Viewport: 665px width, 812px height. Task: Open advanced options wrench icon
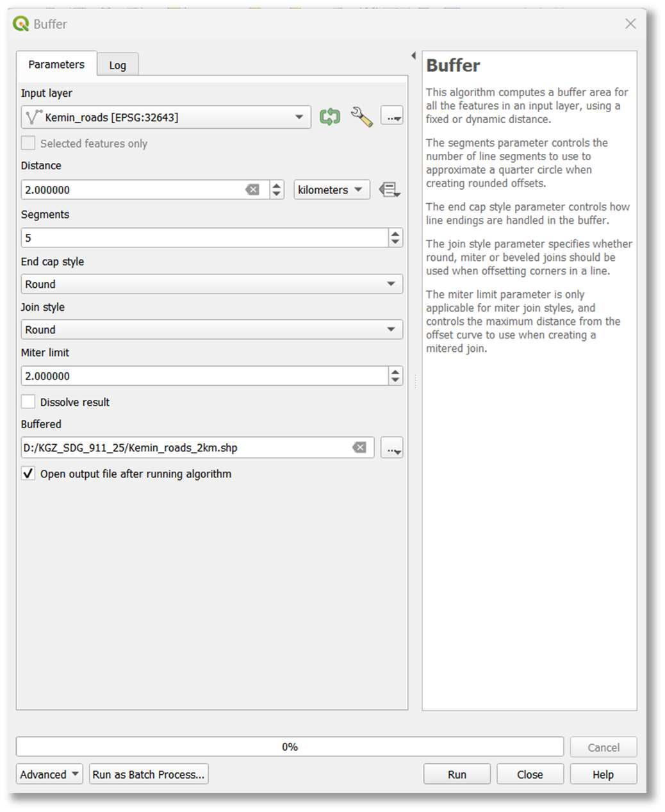361,117
